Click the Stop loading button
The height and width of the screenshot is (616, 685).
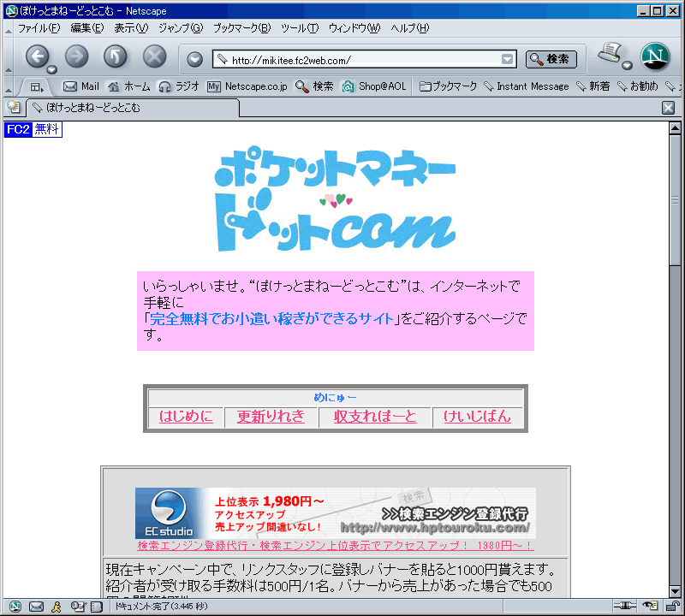(155, 56)
